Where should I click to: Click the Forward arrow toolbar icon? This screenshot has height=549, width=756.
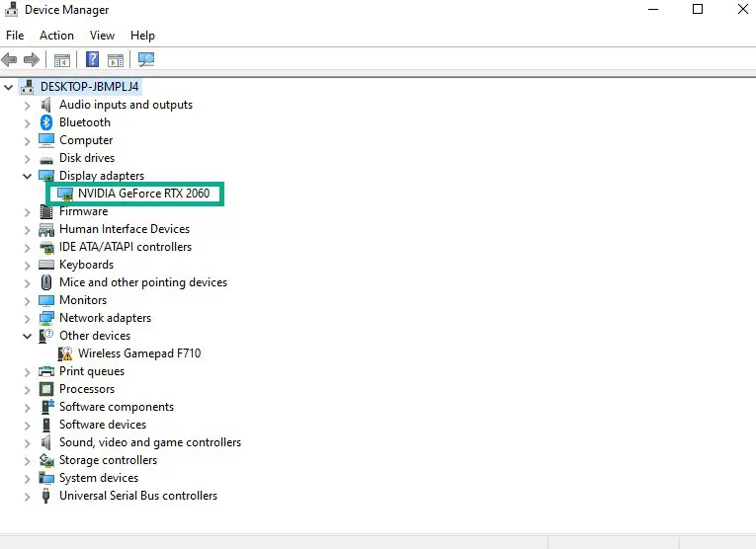point(32,59)
